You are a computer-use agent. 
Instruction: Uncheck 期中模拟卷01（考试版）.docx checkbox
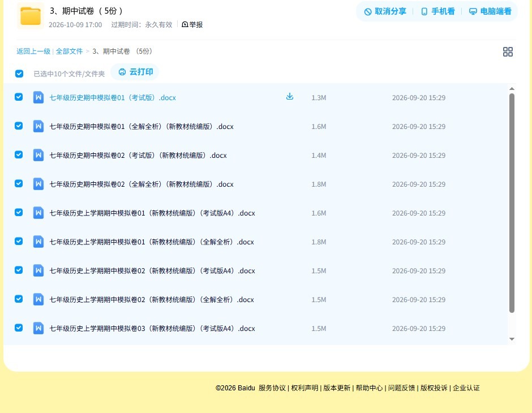point(19,97)
